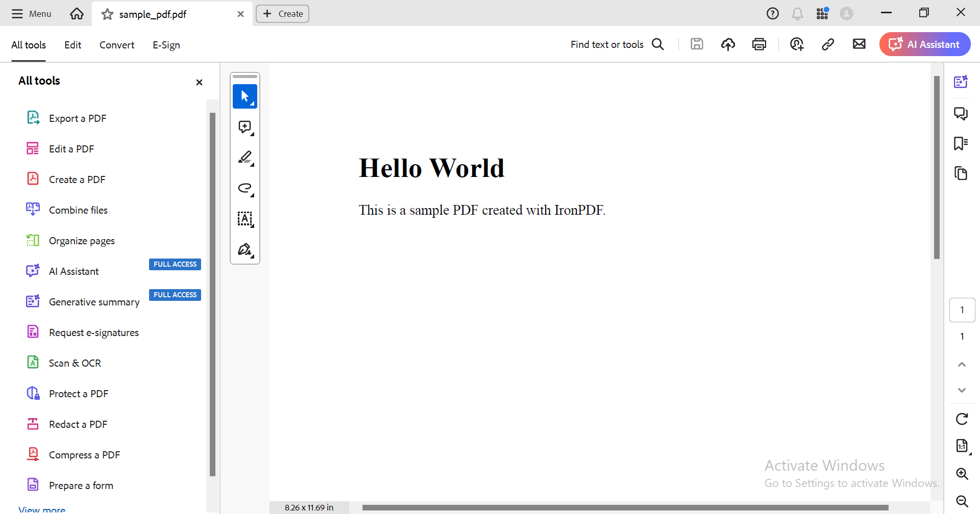Viewport: 980px width, 514px height.
Task: Open the Bookmarks panel
Action: click(x=961, y=143)
